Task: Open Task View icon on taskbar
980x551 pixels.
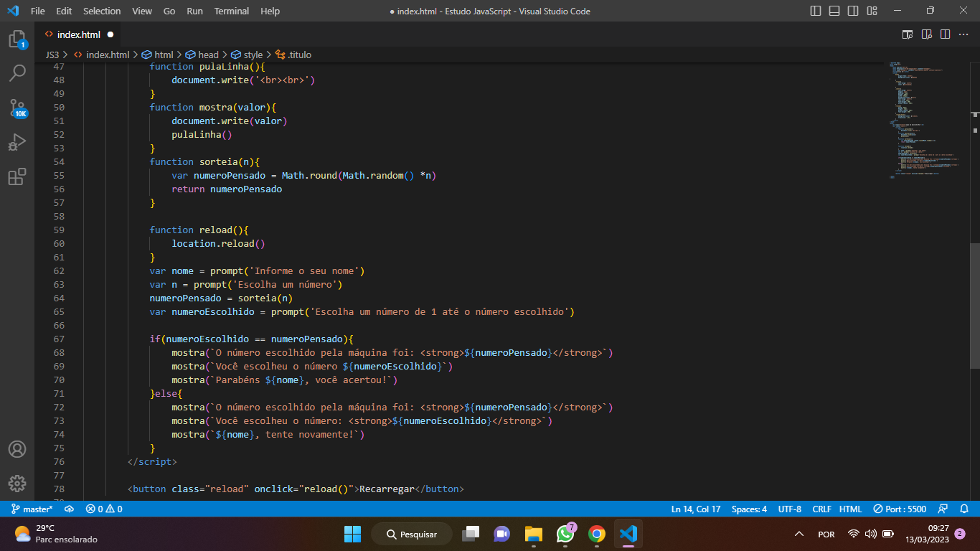Action: click(471, 534)
